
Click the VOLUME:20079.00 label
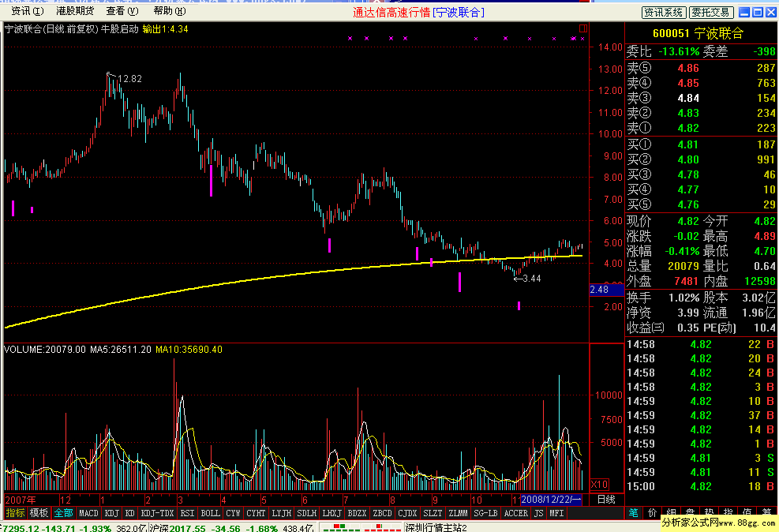pos(45,350)
